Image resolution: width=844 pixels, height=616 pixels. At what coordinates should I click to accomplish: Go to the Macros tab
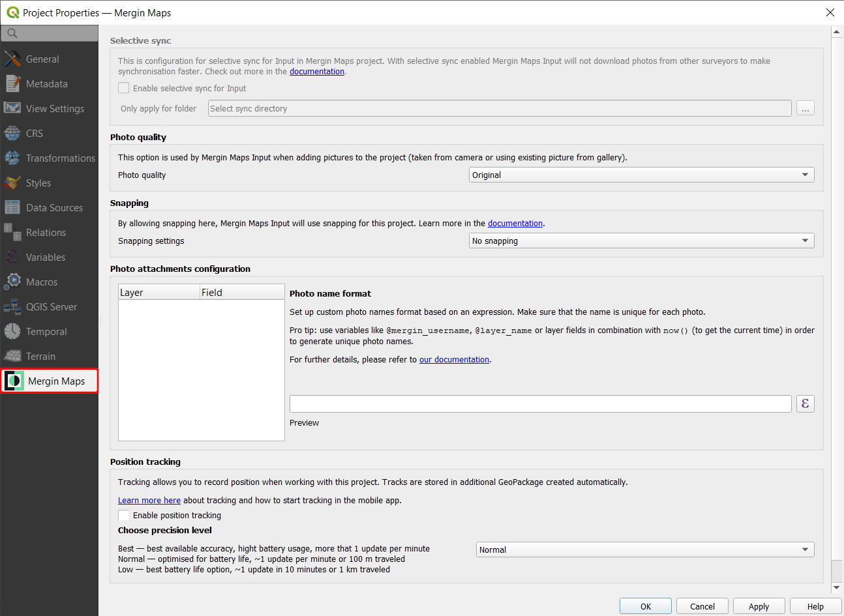(x=50, y=282)
